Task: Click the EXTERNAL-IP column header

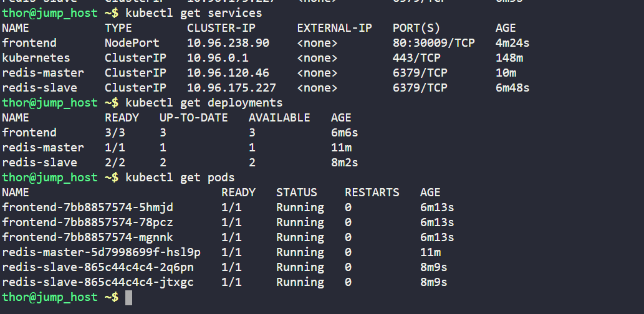Action: pyautogui.click(x=334, y=28)
